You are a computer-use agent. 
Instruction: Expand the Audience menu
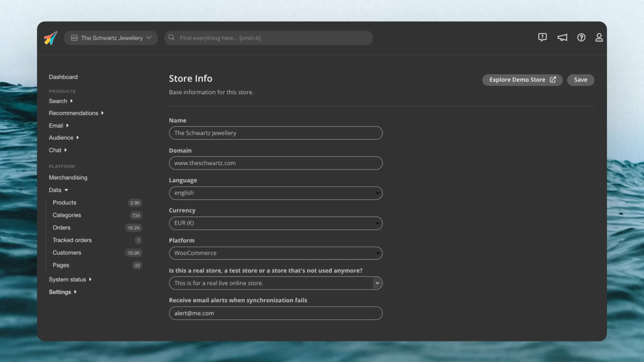click(64, 138)
